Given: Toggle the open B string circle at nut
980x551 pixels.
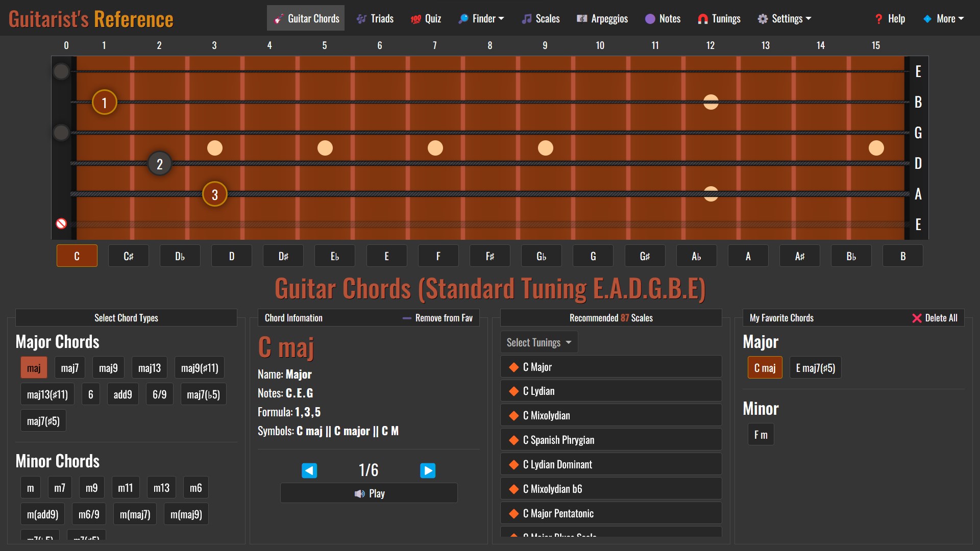Looking at the screenshot, I should tap(61, 102).
